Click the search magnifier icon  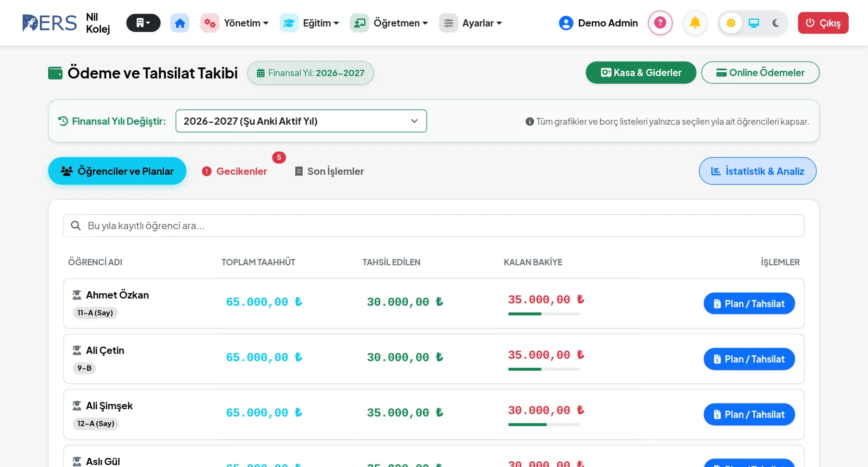(x=76, y=226)
